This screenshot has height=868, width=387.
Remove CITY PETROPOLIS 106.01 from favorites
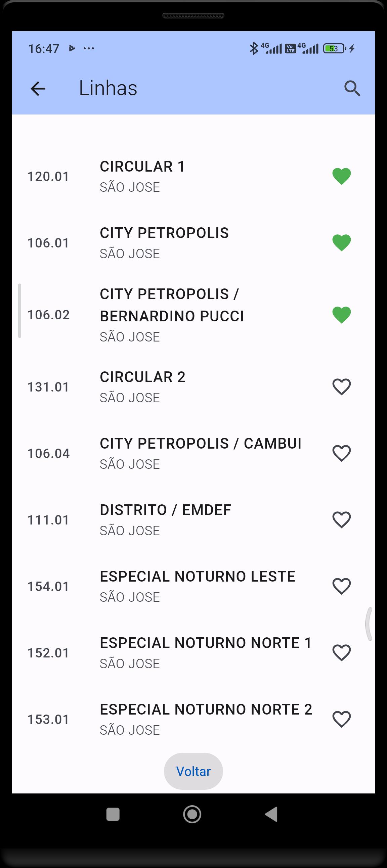coord(342,243)
